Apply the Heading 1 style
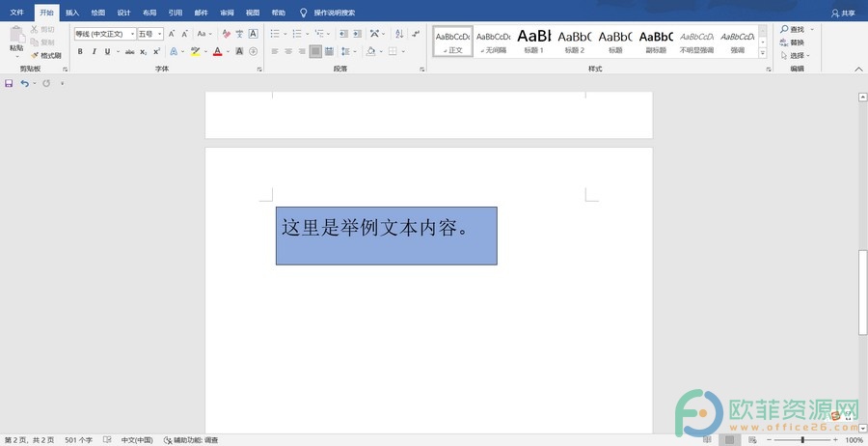This screenshot has width=868, height=446. 534,41
